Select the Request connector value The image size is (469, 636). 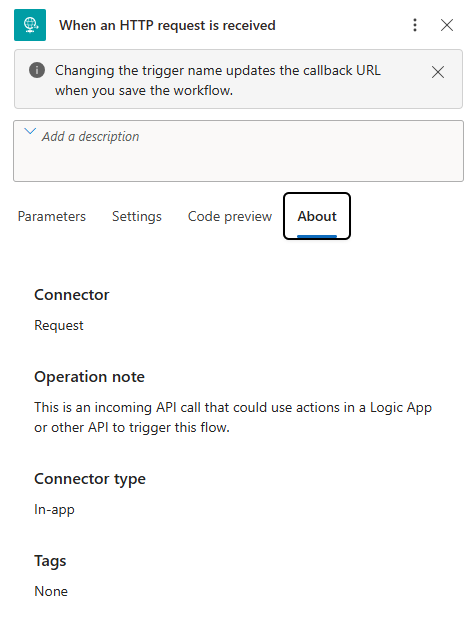[59, 325]
